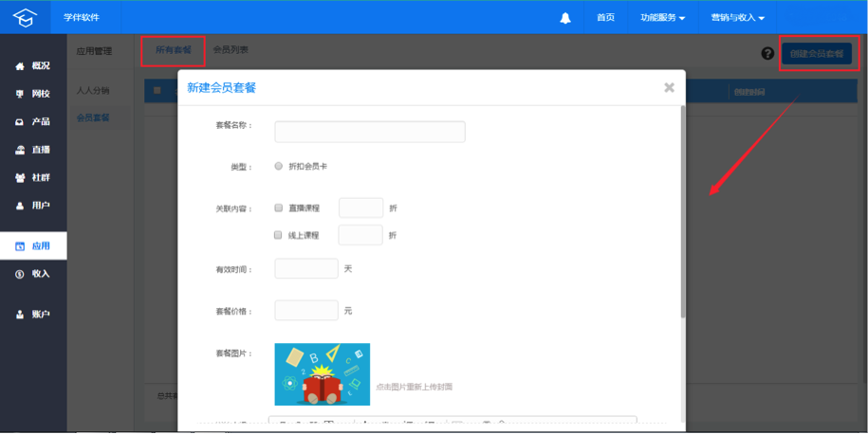Open 直播 in the sidebar

coord(33,150)
